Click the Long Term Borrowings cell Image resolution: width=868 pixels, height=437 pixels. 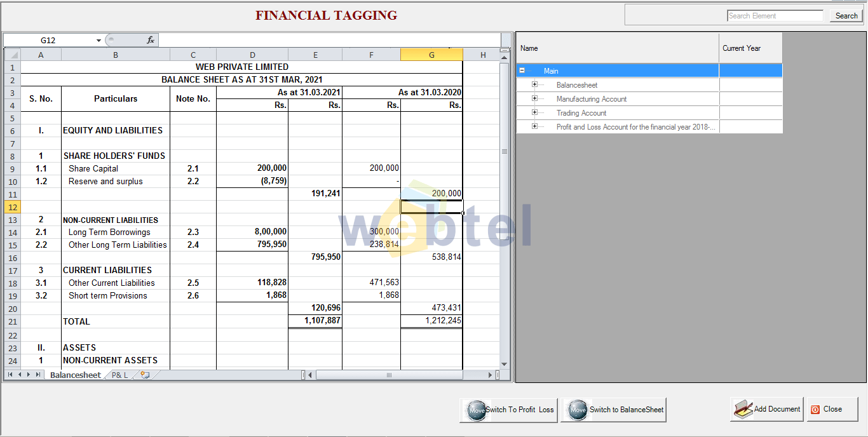116,232
